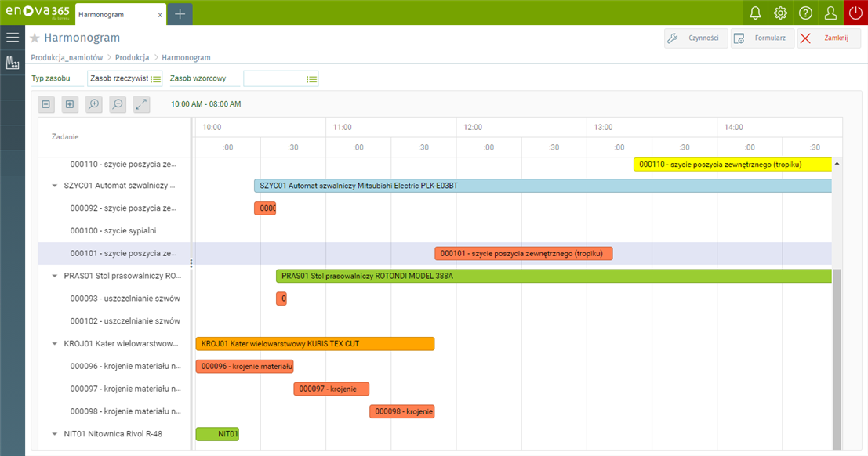Click the green PRAS01 Stol prasowalniczy bar
This screenshot has height=456, width=868.
coord(554,276)
